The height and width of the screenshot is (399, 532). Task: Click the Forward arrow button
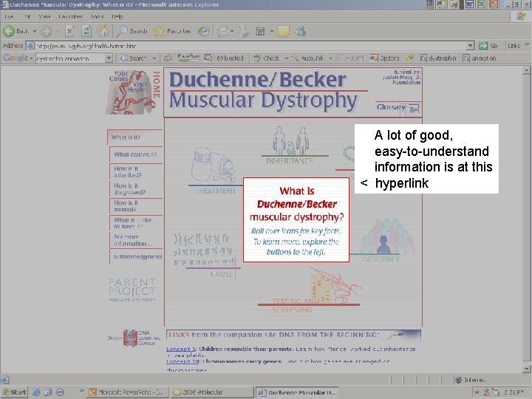47,31
